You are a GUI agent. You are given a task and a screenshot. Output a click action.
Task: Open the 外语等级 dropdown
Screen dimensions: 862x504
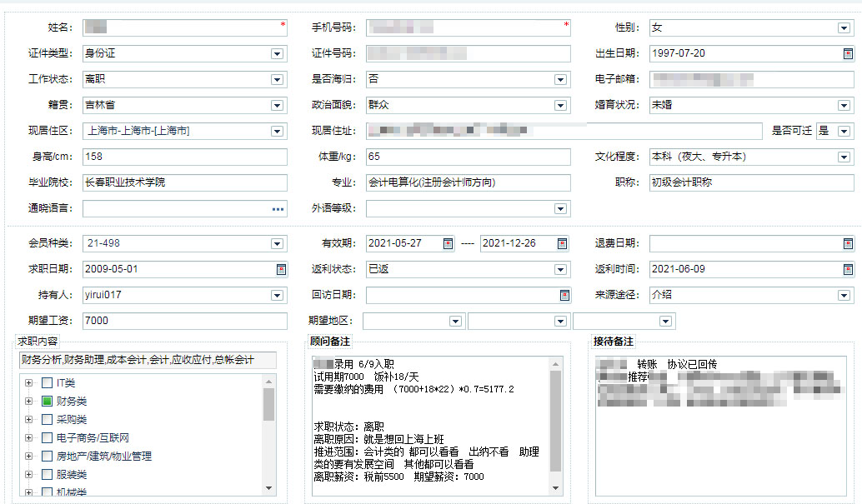coord(560,209)
